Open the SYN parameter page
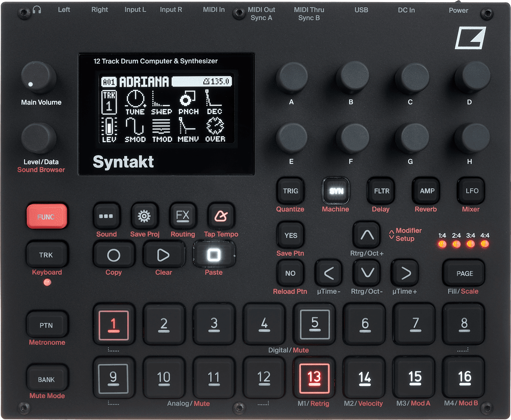 click(x=335, y=191)
